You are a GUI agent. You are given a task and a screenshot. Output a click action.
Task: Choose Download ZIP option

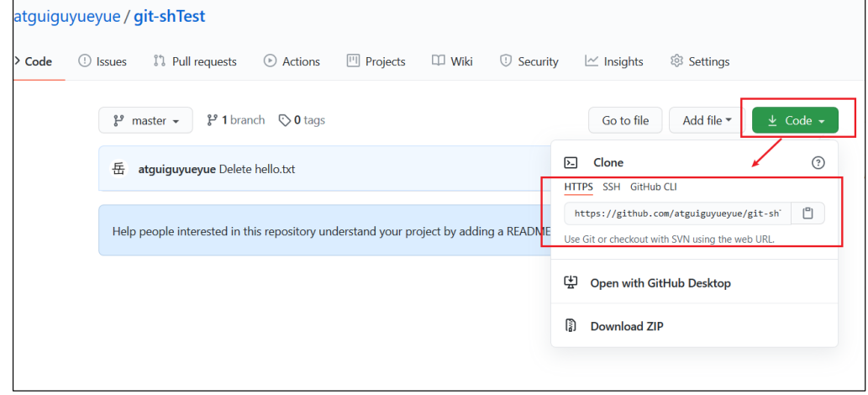click(x=627, y=326)
